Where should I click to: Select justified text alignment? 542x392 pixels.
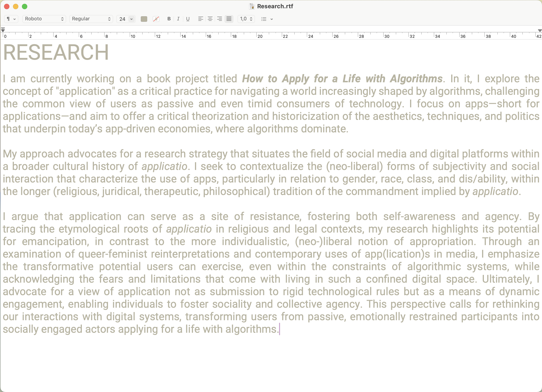(229, 19)
